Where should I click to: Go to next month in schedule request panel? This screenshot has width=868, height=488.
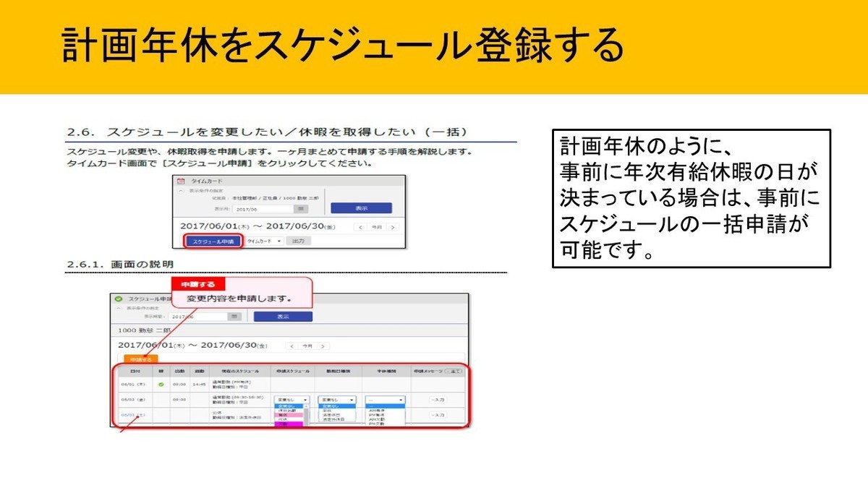323,346
